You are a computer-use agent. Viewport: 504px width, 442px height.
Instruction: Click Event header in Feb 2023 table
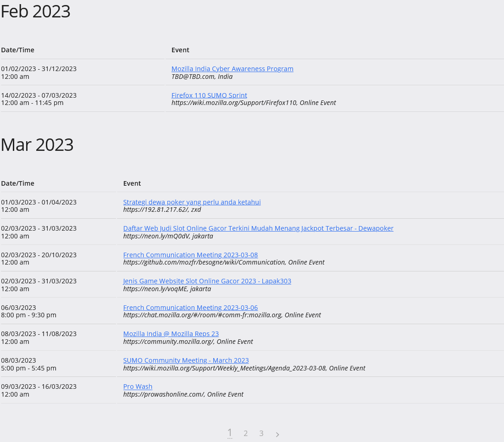[180, 50]
